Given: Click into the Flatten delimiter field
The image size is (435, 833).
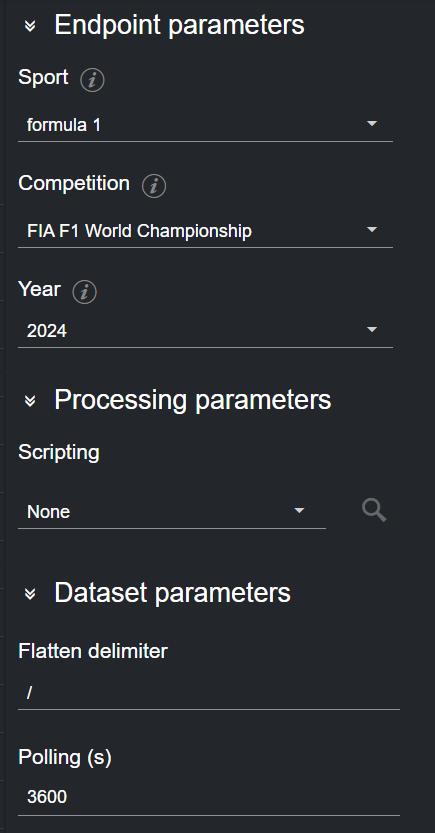Looking at the screenshot, I should [209, 693].
